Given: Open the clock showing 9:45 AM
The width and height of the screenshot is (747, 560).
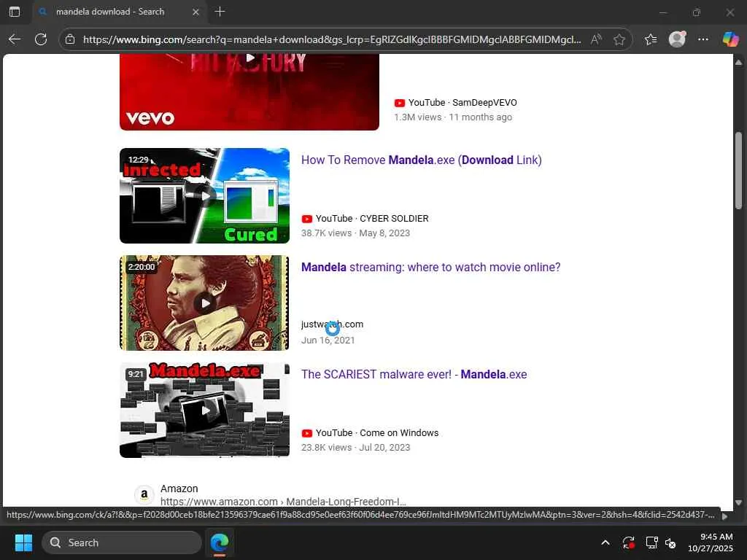Looking at the screenshot, I should coord(710,542).
